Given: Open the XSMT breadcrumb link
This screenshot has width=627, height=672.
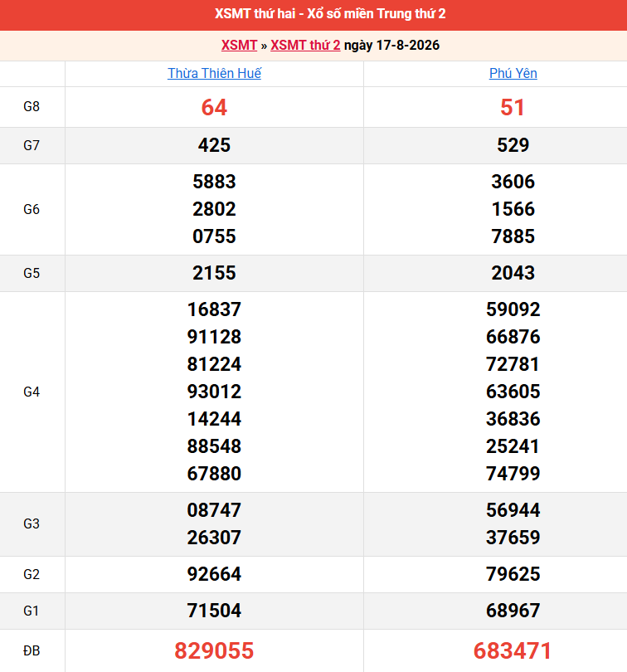Looking at the screenshot, I should (x=239, y=46).
